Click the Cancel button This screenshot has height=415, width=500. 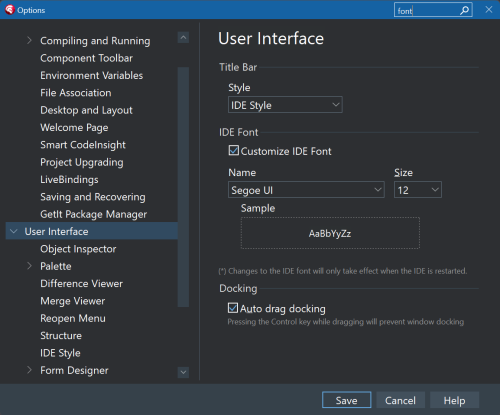click(400, 400)
